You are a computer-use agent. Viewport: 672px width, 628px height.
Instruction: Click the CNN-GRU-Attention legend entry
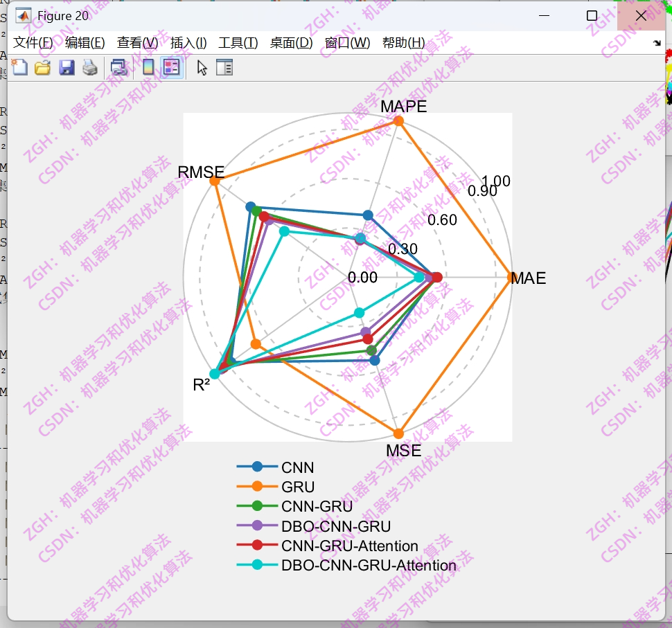click(x=328, y=546)
